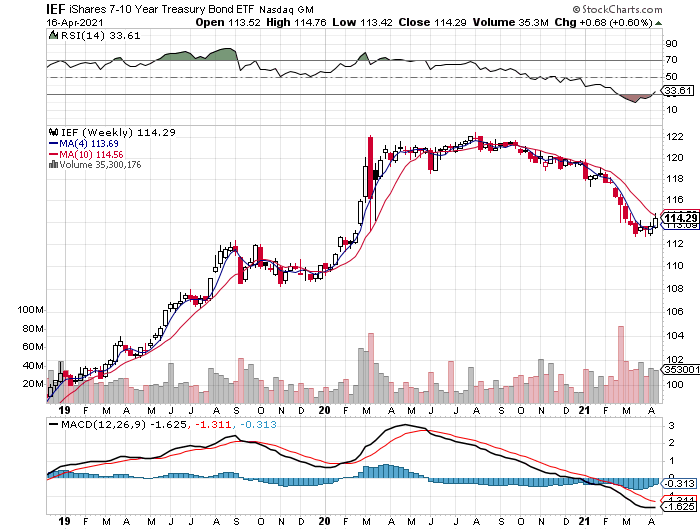Click the 16-Apr-2021 date label
The height and width of the screenshot is (530, 700).
click(x=75, y=23)
